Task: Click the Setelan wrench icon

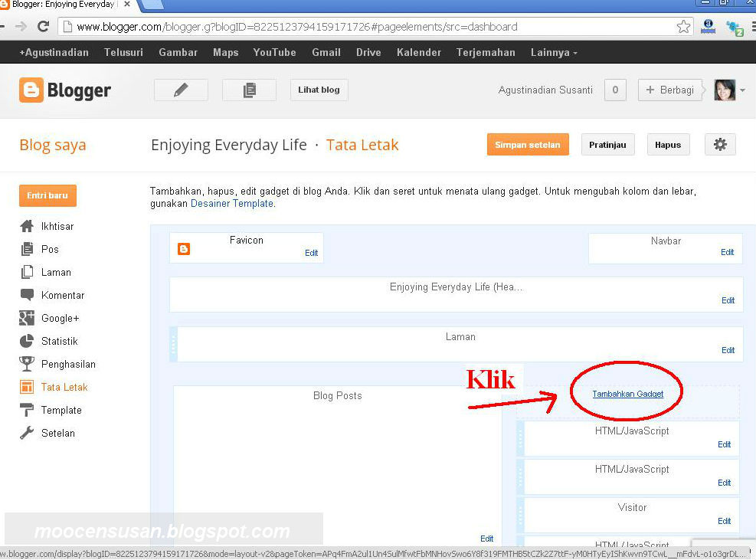Action: 27,433
